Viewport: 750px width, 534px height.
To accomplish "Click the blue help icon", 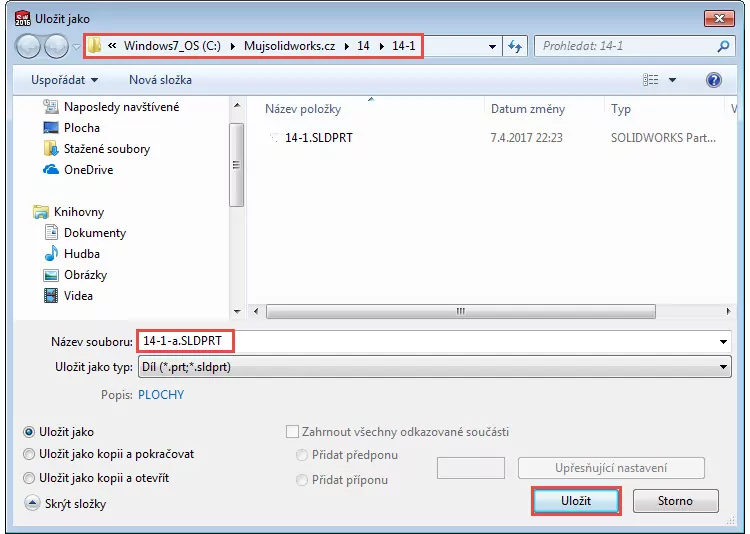I will click(714, 80).
